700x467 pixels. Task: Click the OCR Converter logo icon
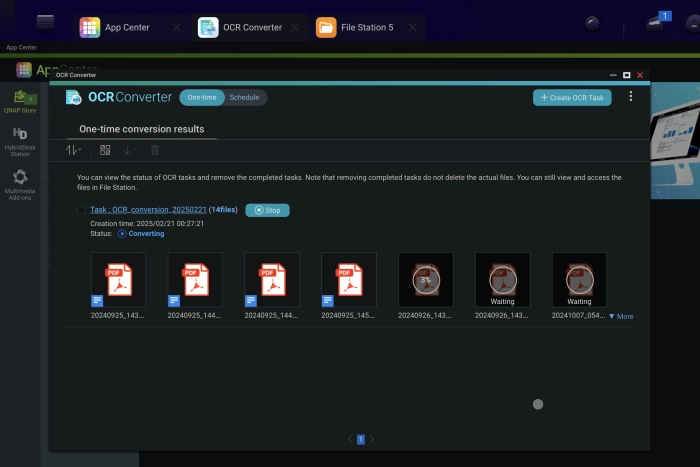(74, 97)
